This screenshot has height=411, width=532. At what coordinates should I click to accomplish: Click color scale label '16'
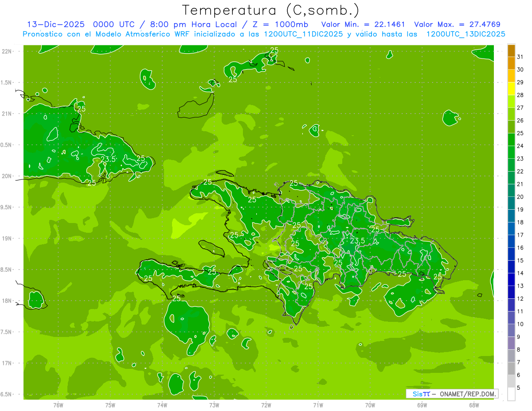520,247
